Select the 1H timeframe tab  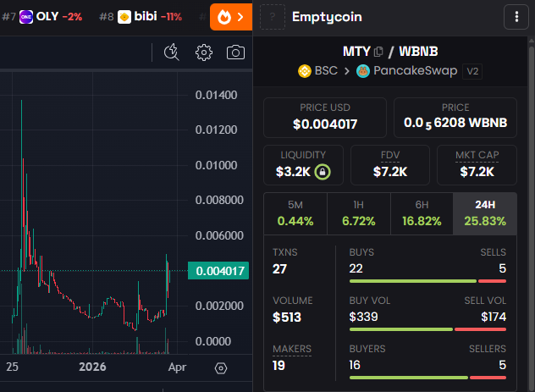[x=359, y=213]
